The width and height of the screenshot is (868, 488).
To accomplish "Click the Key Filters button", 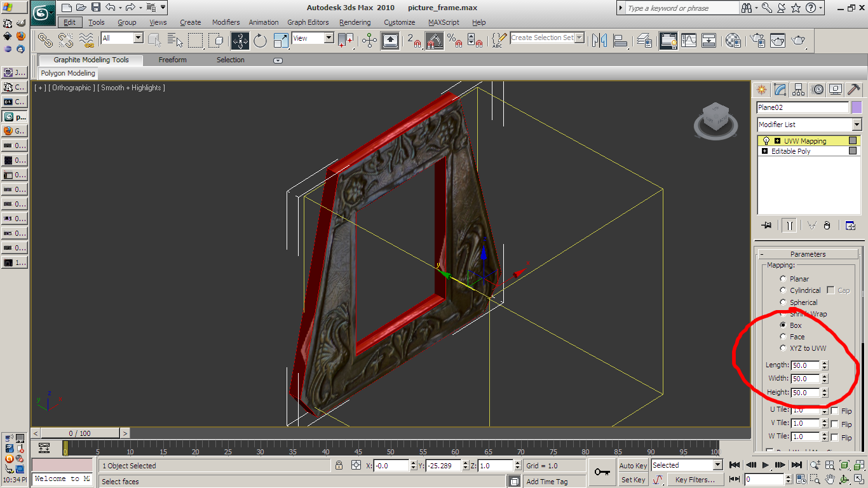I will (x=695, y=480).
